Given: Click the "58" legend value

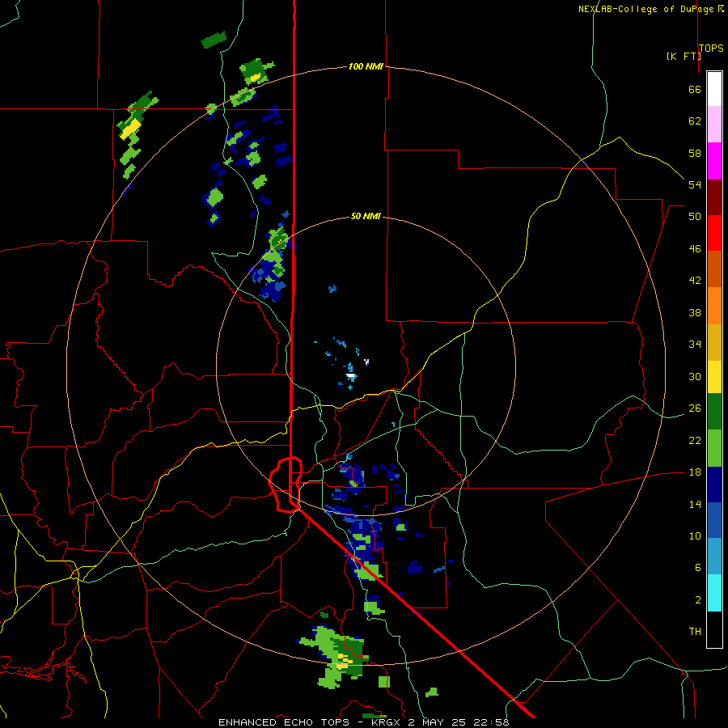Looking at the screenshot, I should [x=695, y=153].
